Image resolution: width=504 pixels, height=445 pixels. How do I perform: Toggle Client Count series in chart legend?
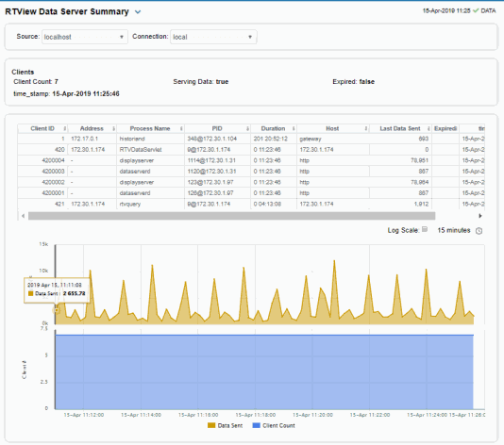274,426
